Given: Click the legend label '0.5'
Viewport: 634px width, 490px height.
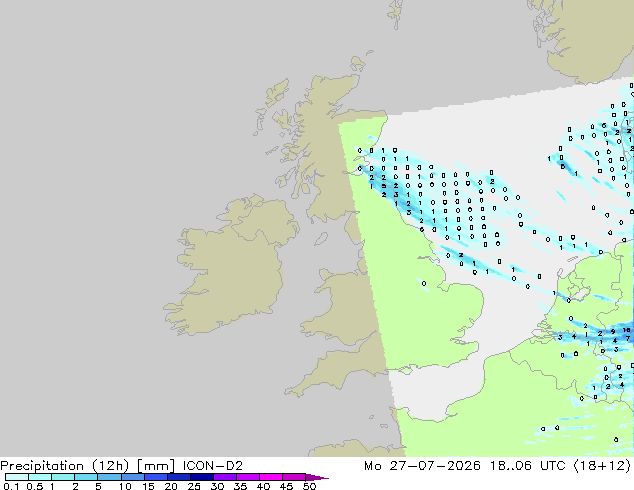Looking at the screenshot, I should pos(34,486).
